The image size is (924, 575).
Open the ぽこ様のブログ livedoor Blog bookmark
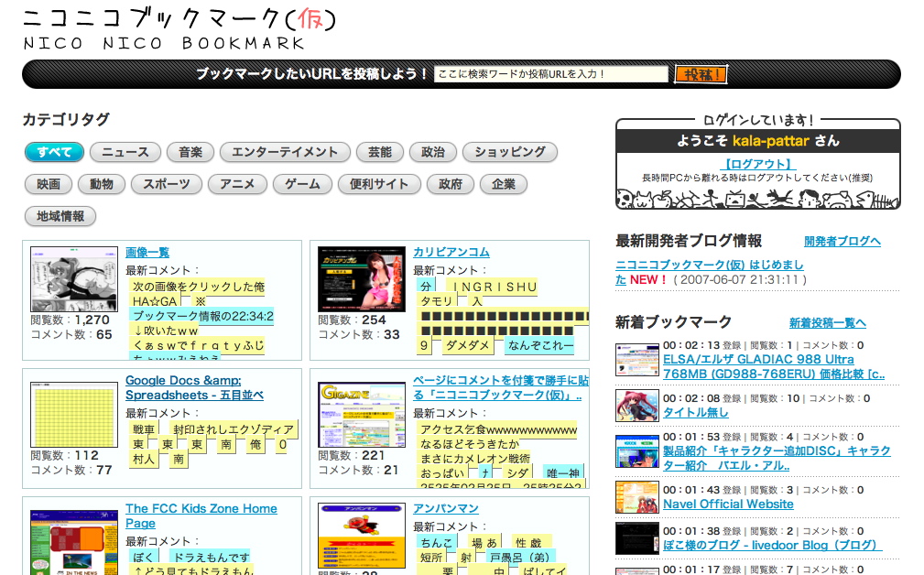point(772,546)
